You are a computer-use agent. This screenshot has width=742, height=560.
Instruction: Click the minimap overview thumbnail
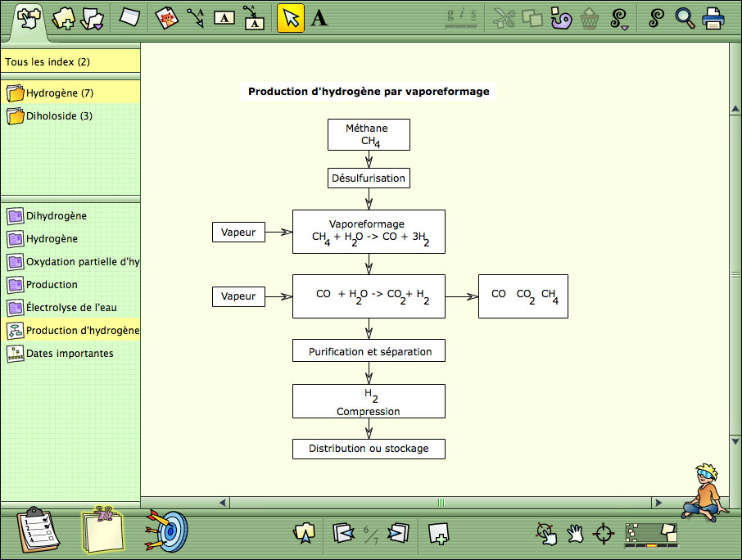(x=651, y=535)
